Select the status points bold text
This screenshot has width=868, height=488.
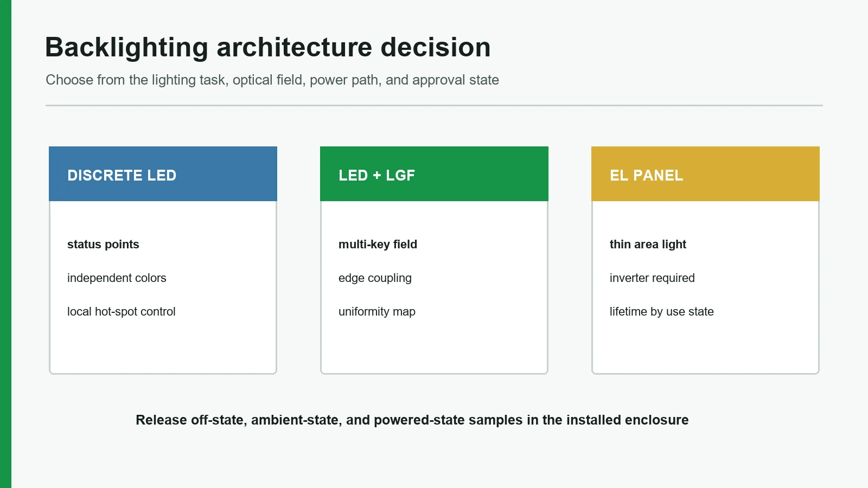(103, 245)
